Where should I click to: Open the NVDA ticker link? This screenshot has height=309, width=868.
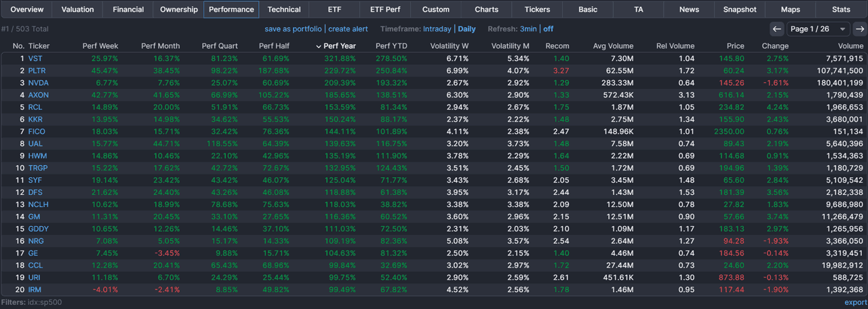37,83
